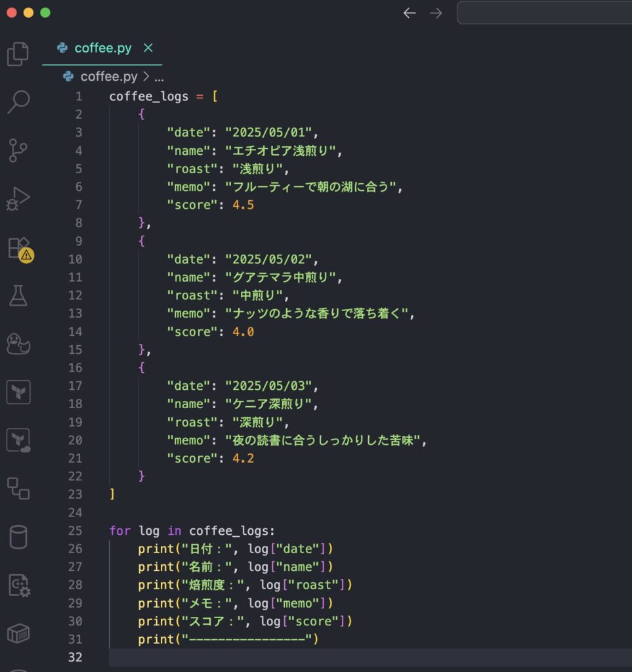
Task: Open the Run and Debug view
Action: (x=18, y=199)
